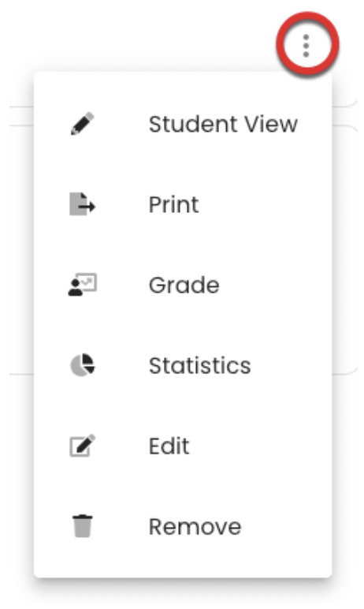This screenshot has height=609, width=364.
Task: Click the "Grade" text label
Action: [x=184, y=286]
